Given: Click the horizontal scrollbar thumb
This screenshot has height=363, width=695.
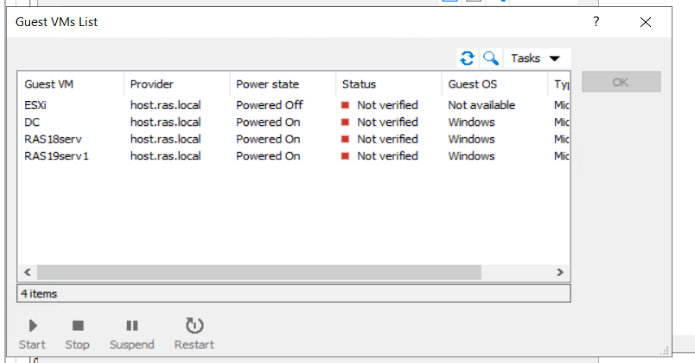Looking at the screenshot, I should (x=259, y=272).
